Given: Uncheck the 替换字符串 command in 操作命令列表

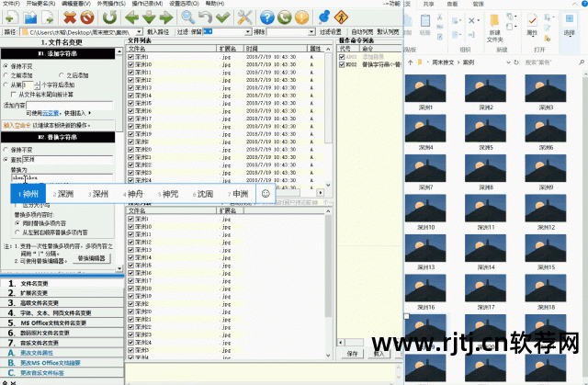Looking at the screenshot, I should pyautogui.click(x=342, y=64).
